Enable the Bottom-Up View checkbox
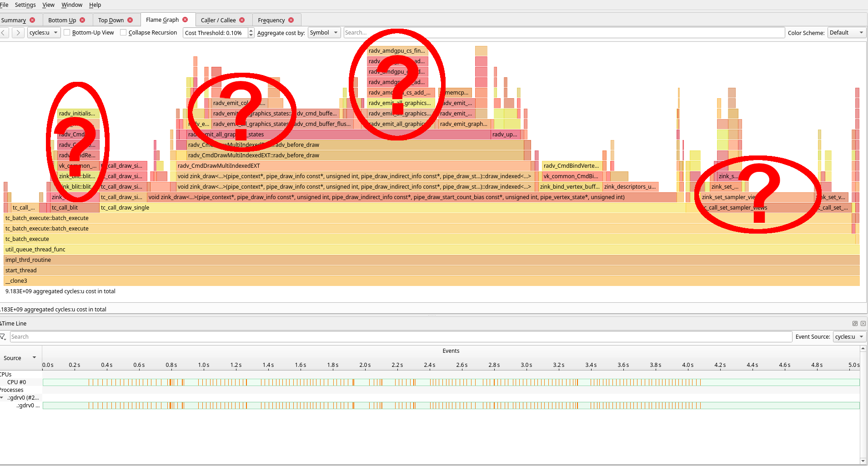868x466 pixels. (67, 33)
